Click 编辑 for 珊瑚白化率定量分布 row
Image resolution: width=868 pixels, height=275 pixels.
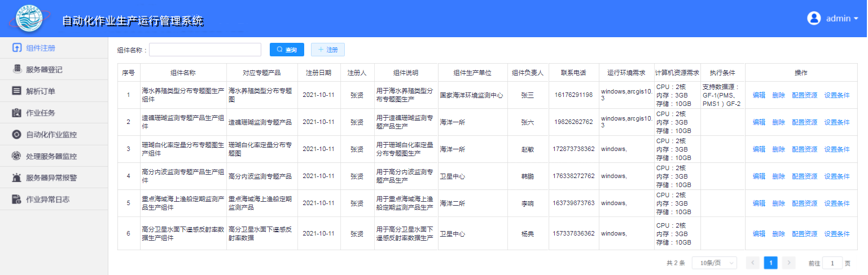point(759,149)
